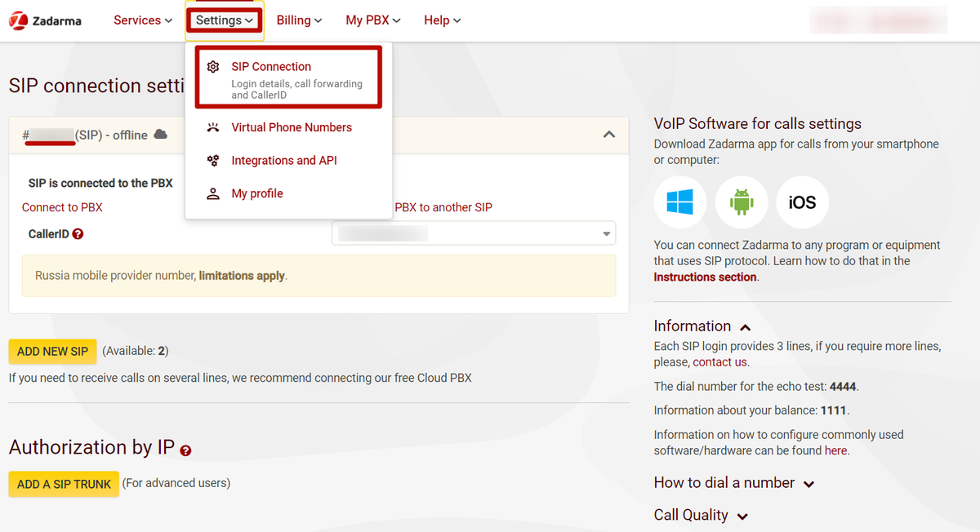This screenshot has height=532, width=980.
Task: Open CallerID help question mark
Action: coord(78,233)
